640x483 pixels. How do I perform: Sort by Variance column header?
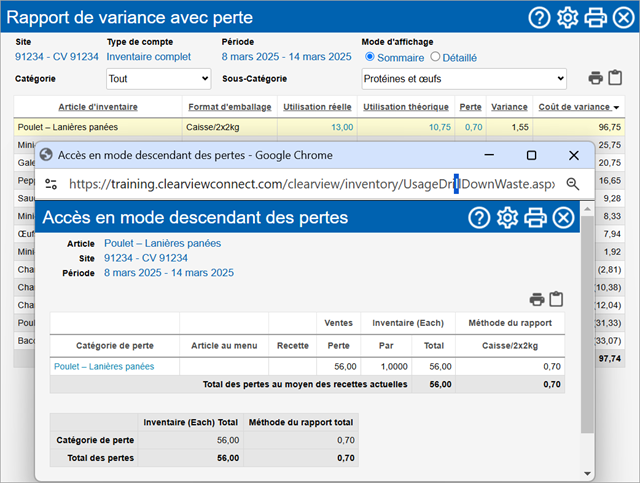509,107
